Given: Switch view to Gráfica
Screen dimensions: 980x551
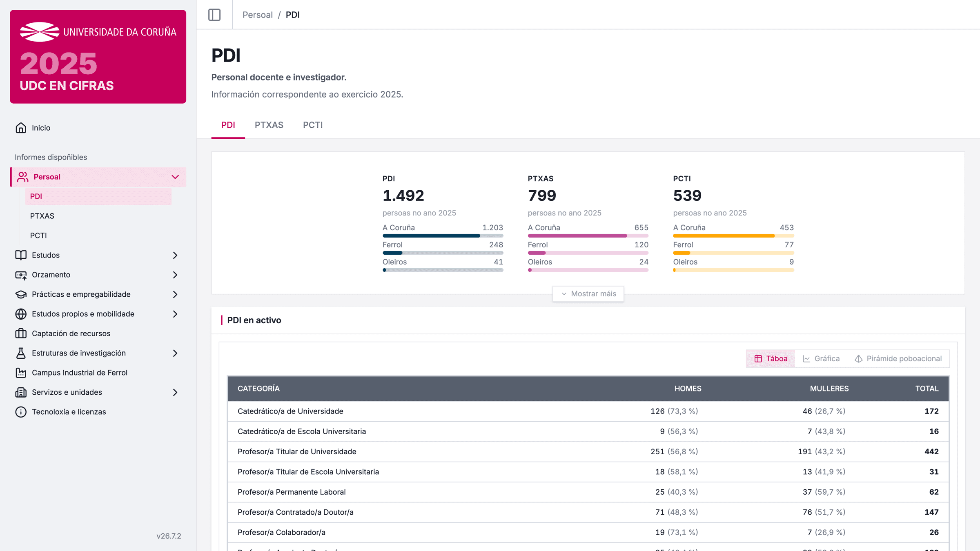Looking at the screenshot, I should [821, 359].
